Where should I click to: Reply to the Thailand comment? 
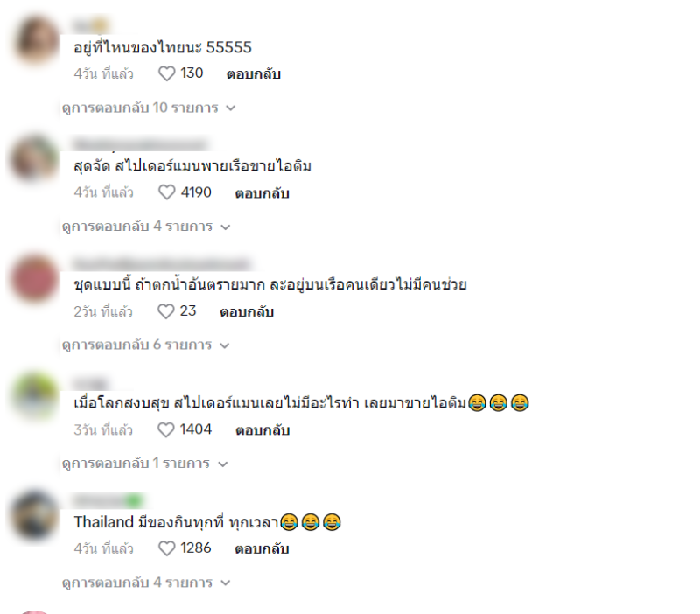click(262, 549)
